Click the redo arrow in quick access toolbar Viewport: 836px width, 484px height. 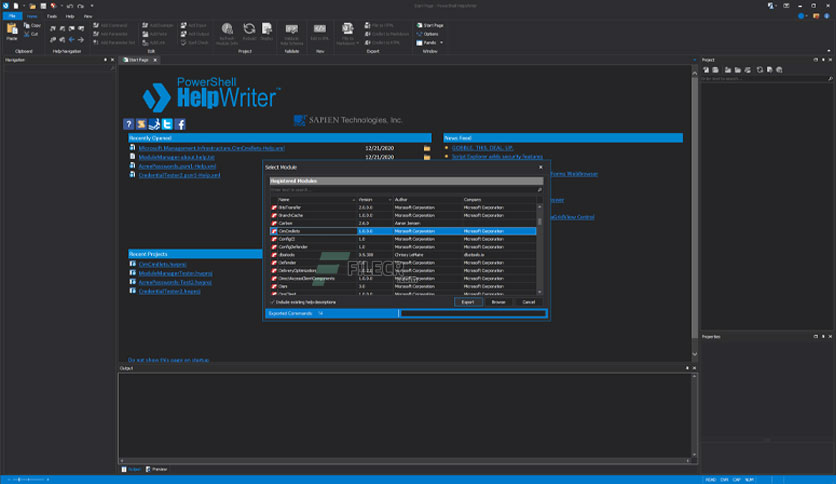(x=81, y=6)
